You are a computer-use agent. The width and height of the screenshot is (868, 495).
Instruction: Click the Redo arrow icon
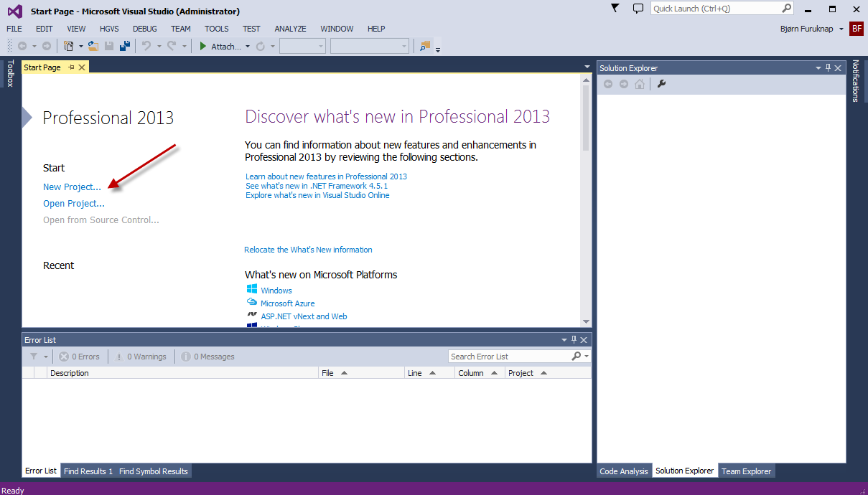coord(172,46)
